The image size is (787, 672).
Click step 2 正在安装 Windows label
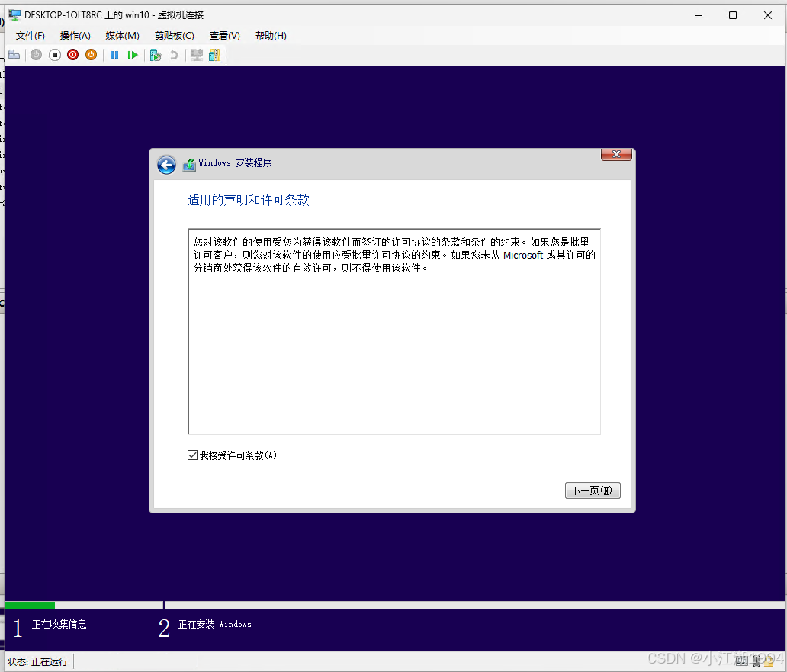click(x=215, y=624)
